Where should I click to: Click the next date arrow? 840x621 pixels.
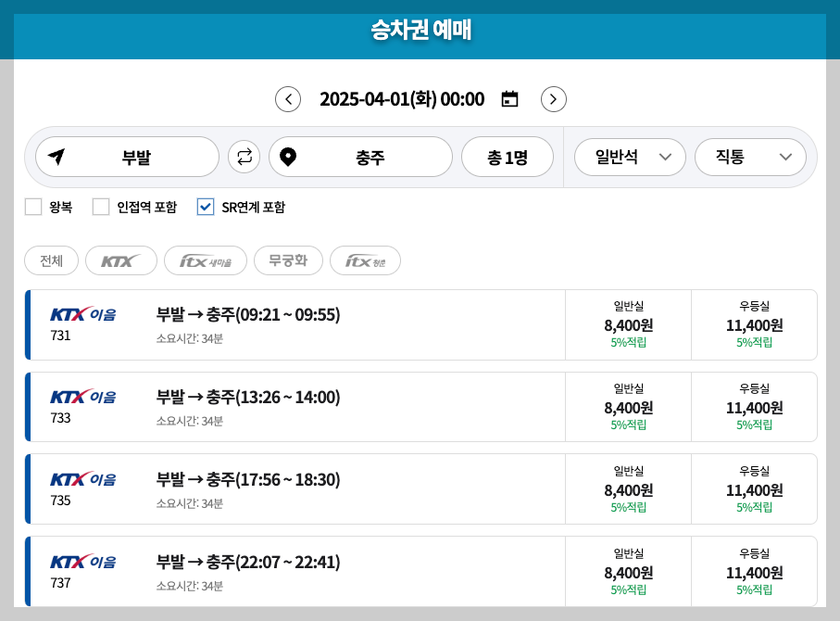tap(553, 98)
